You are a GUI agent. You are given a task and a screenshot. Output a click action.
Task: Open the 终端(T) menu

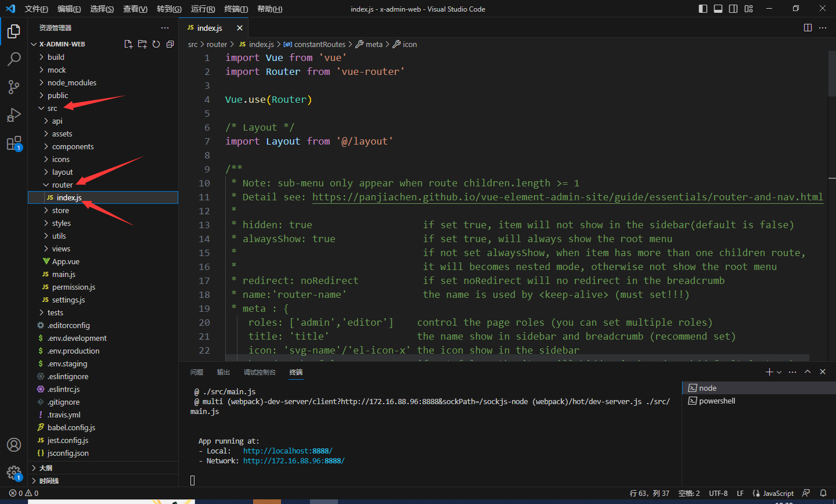pyautogui.click(x=236, y=9)
